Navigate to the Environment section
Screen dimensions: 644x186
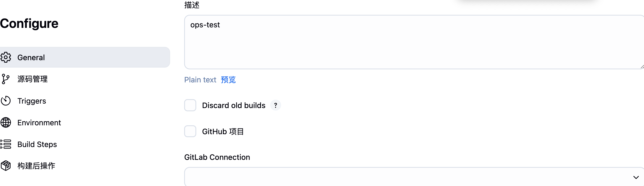coord(39,123)
